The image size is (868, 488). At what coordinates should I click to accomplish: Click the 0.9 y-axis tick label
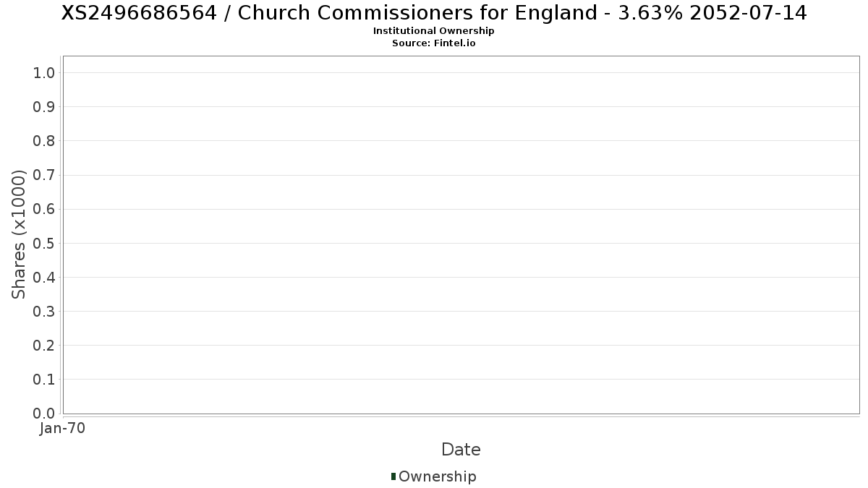[44, 107]
